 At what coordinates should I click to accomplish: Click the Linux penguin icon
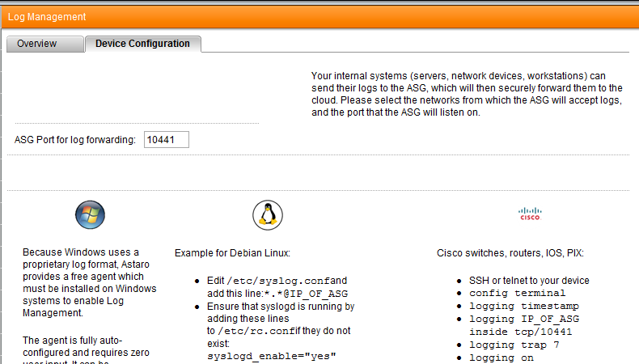coord(267,214)
